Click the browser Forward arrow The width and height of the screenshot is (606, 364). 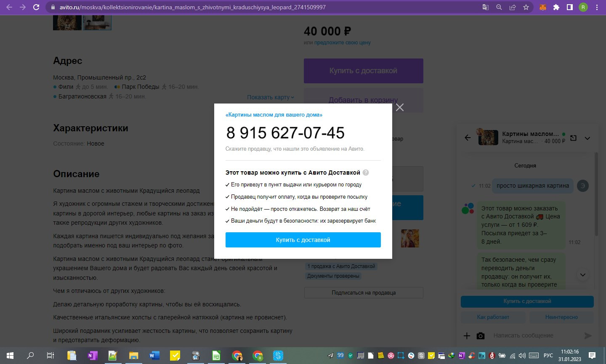(23, 7)
